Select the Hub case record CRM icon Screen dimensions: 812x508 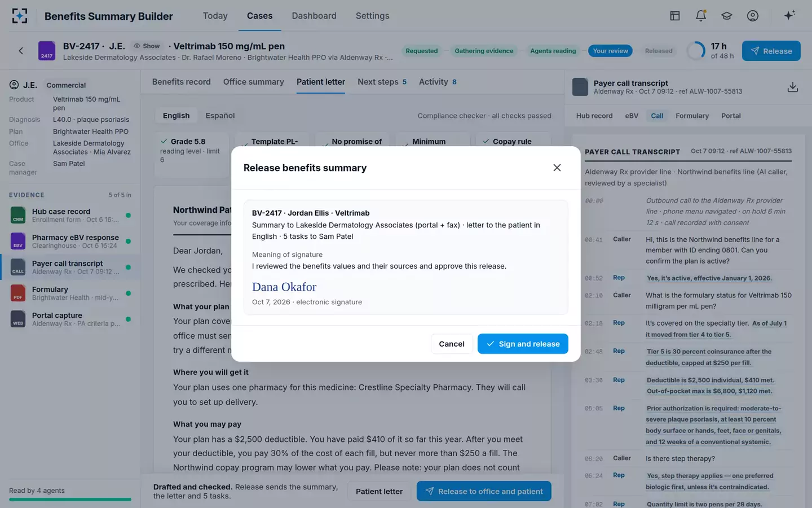(18, 215)
